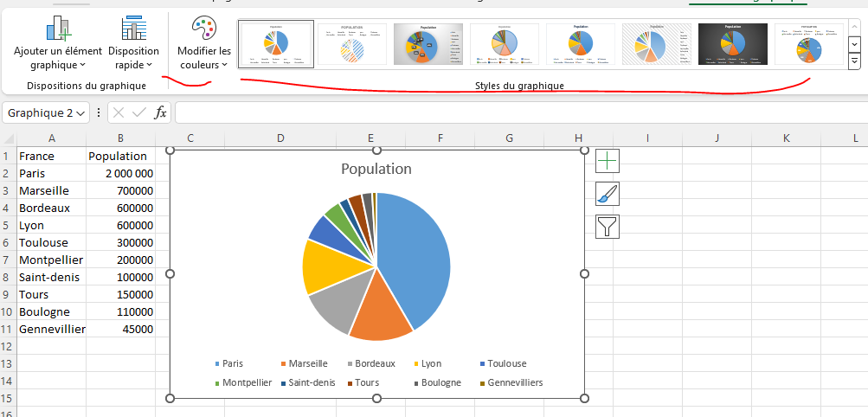Click the plus-shaped chart elements button

[608, 160]
